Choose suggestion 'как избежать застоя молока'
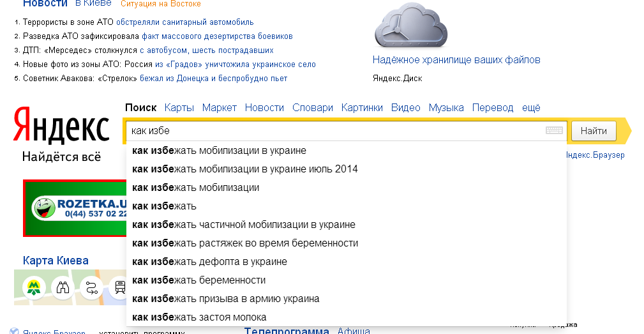644x334 pixels. pyautogui.click(x=346, y=317)
